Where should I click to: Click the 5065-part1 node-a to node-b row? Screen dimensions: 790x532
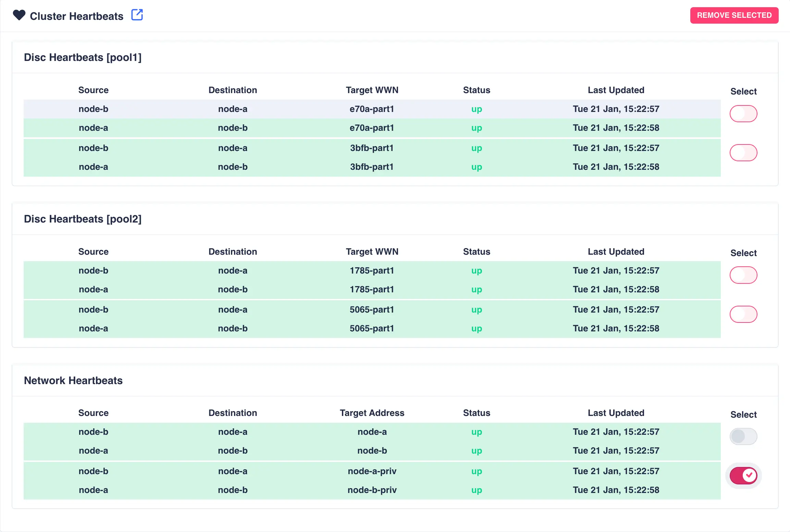[372, 329]
